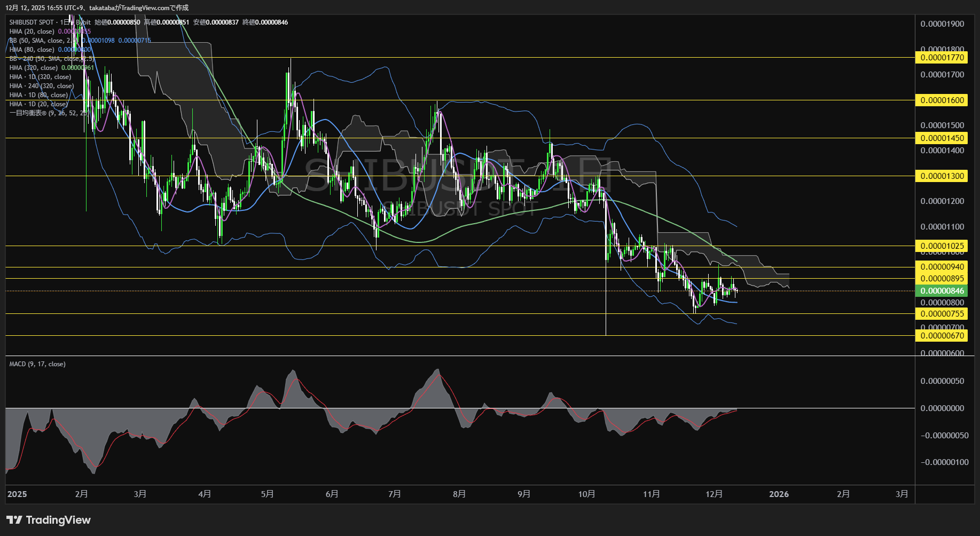Image resolution: width=980 pixels, height=536 pixels.
Task: Click the 2025 label on time axis
Action: [x=17, y=494]
